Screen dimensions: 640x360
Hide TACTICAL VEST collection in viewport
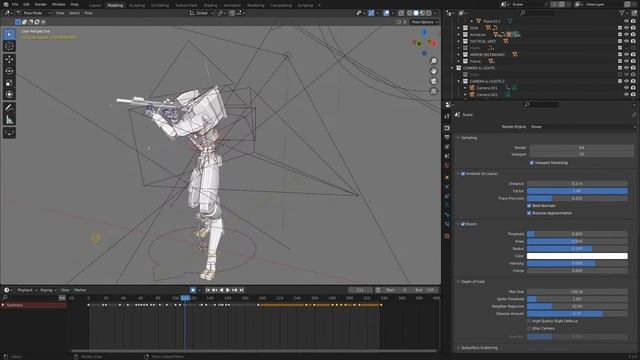tap(626, 41)
